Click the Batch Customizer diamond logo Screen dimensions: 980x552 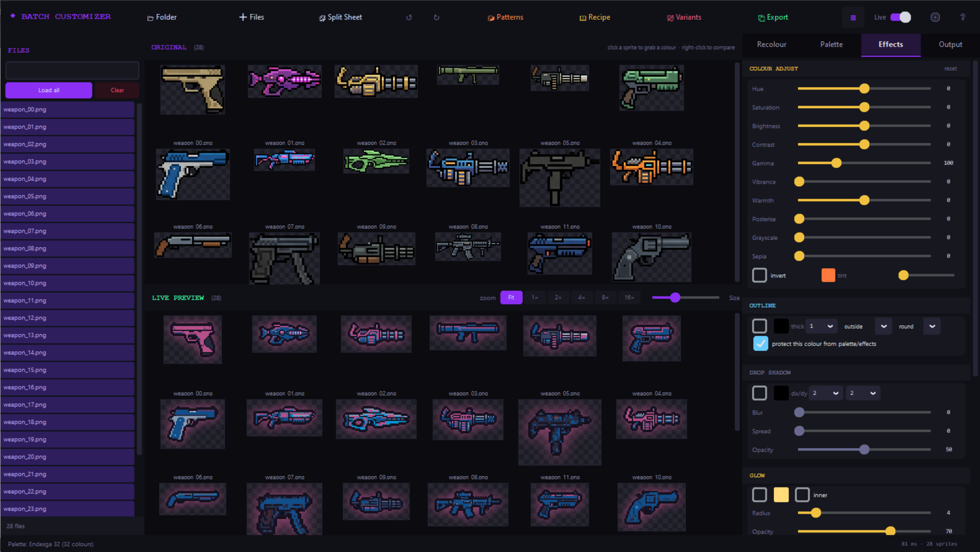click(13, 16)
